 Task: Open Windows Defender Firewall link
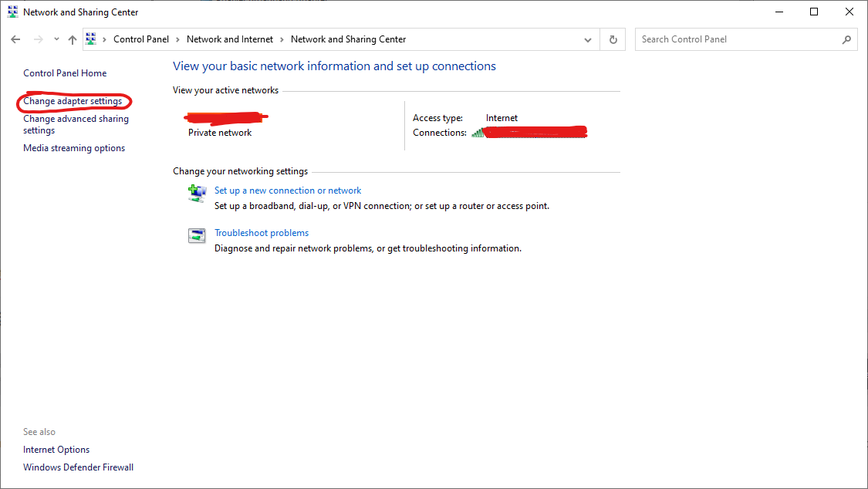tap(78, 467)
